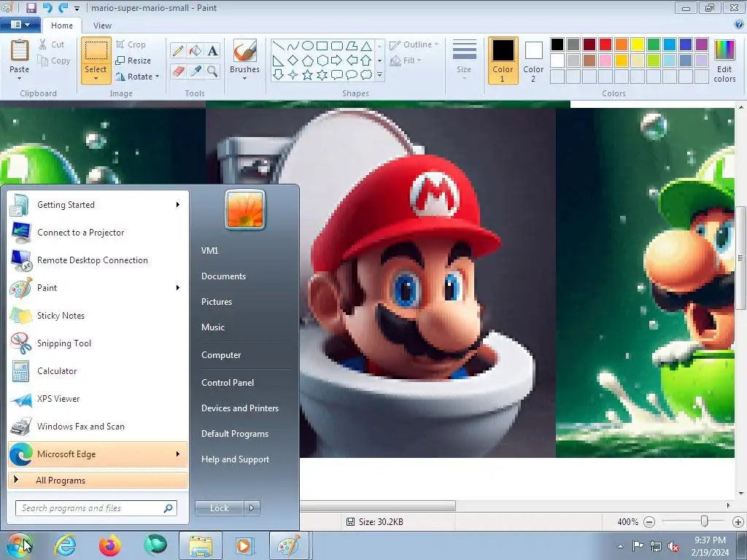Click the user account picture in Start menu
747x560 pixels.
tap(245, 209)
